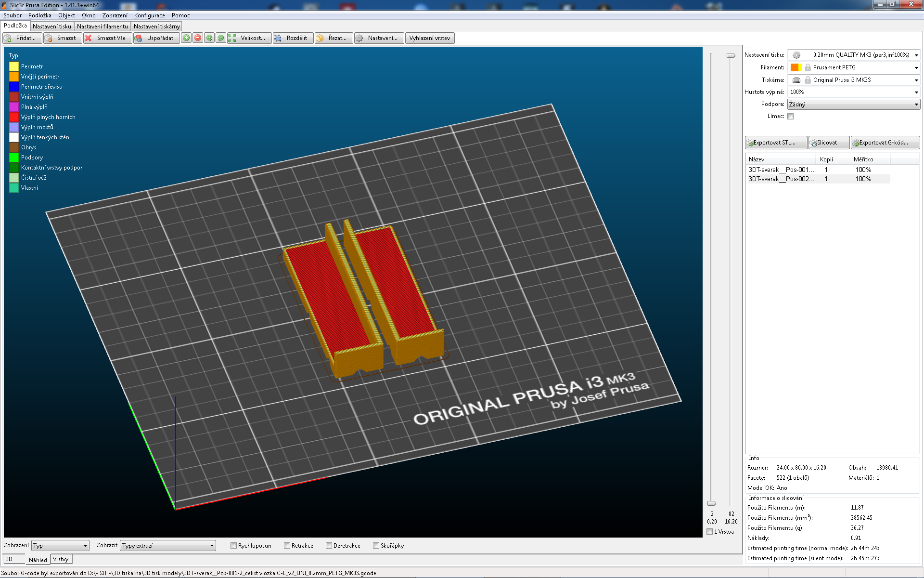Open the Konfigurace menu
This screenshot has height=578, width=924.
click(149, 15)
